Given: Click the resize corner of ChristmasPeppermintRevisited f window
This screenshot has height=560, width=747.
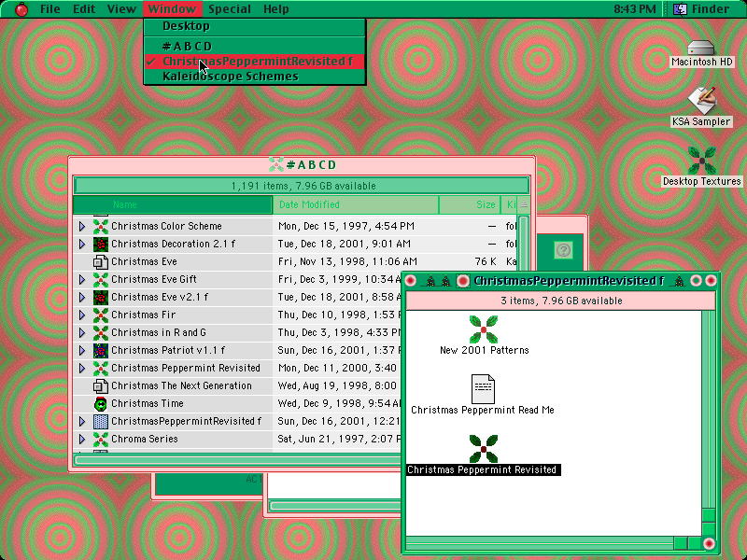Looking at the screenshot, I should pyautogui.click(x=709, y=543).
